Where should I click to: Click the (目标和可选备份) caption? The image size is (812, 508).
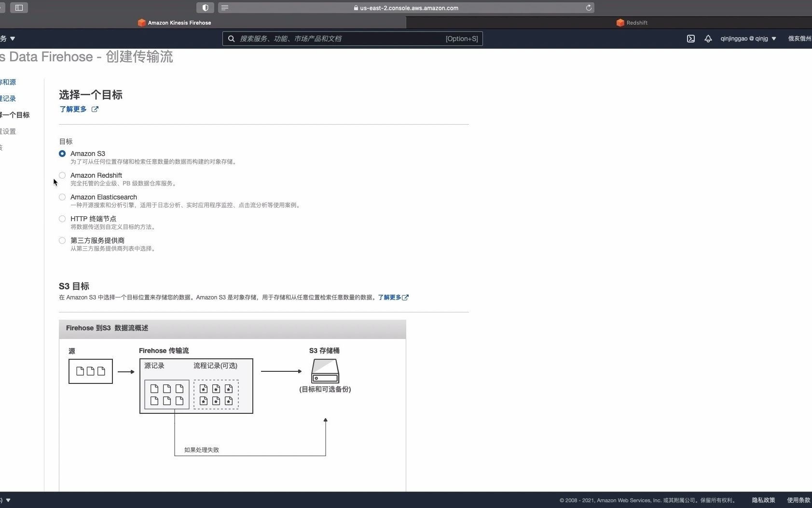325,389
